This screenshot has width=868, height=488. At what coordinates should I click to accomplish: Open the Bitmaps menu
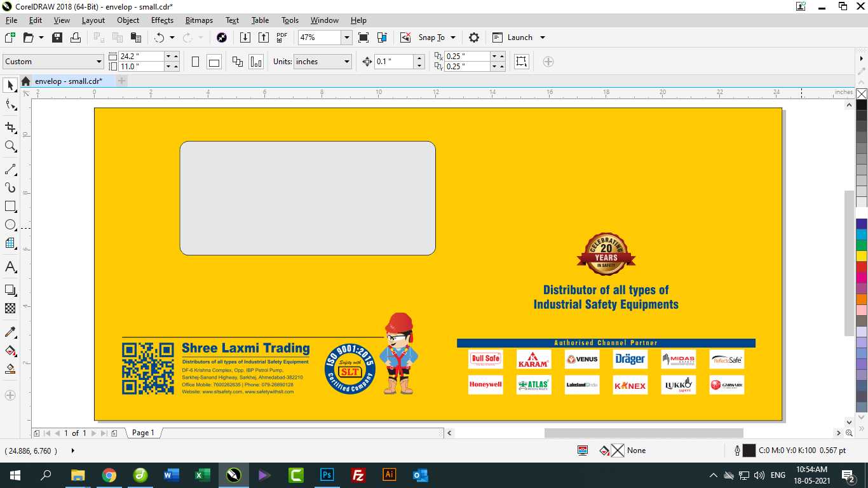point(200,20)
